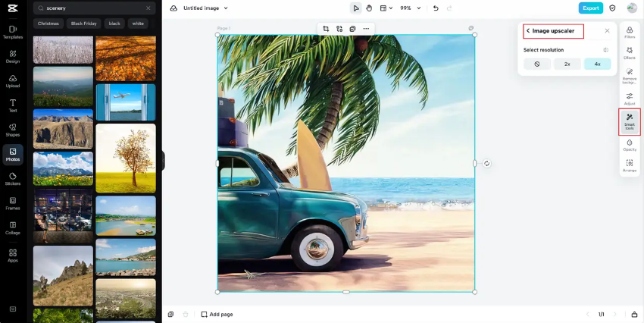Clear the scenery search text
The height and width of the screenshot is (323, 644).
(x=148, y=8)
